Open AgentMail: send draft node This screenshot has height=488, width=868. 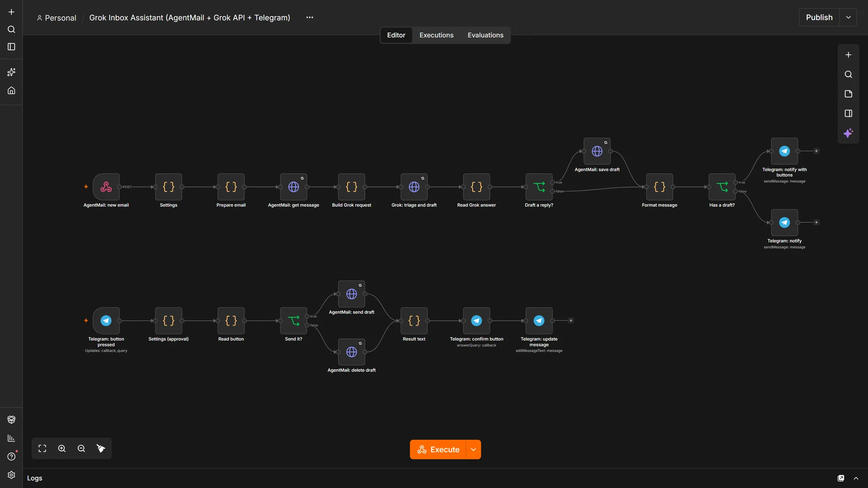[x=352, y=294]
